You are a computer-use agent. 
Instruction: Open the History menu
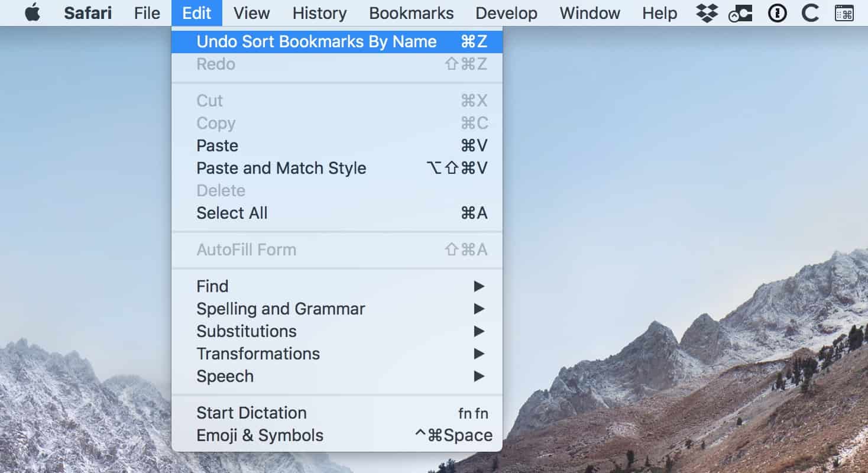[319, 13]
